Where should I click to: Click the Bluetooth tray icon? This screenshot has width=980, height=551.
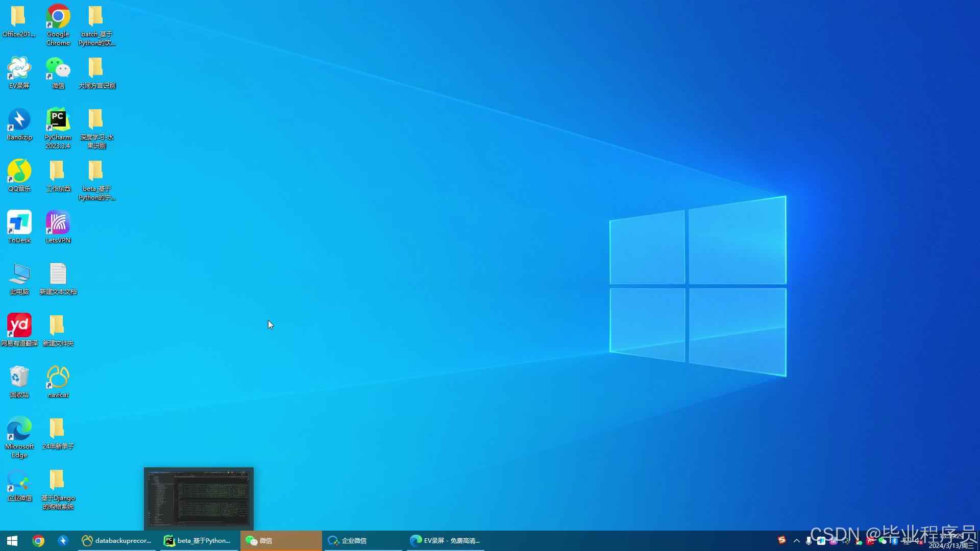pyautogui.click(x=894, y=541)
